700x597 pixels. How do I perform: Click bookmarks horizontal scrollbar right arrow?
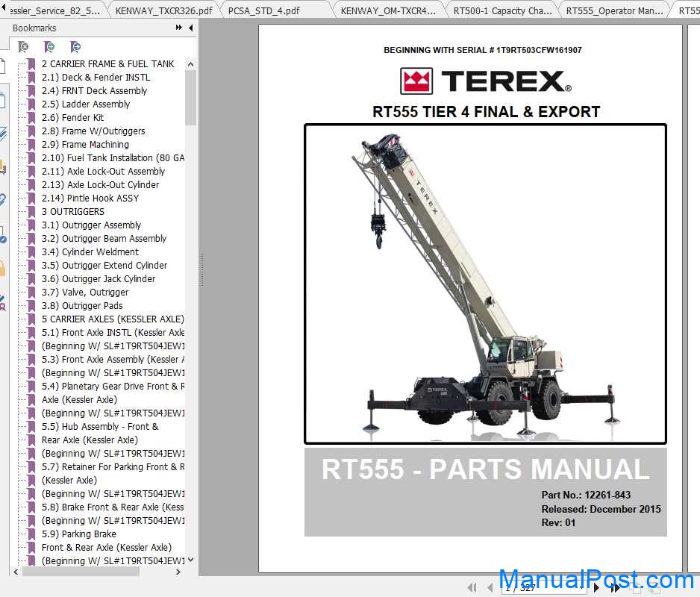pyautogui.click(x=178, y=572)
